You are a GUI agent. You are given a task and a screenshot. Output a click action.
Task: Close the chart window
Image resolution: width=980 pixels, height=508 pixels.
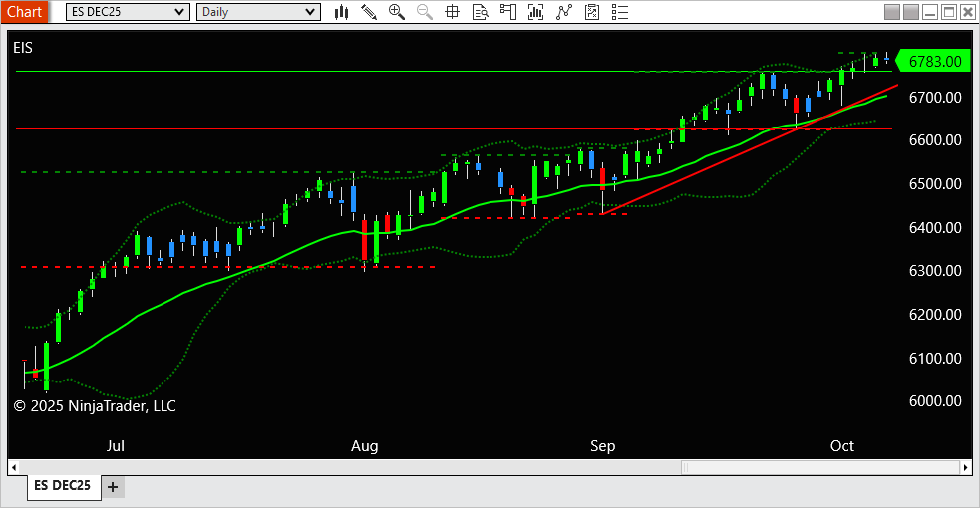click(967, 12)
